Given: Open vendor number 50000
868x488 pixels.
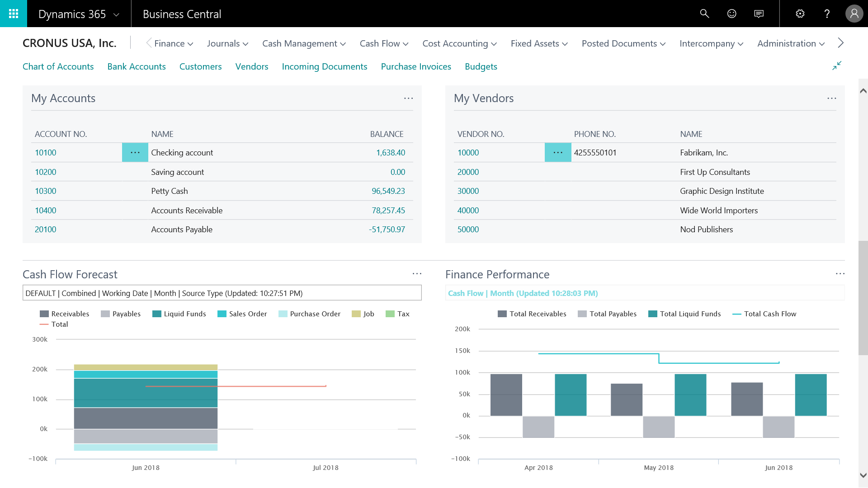Looking at the screenshot, I should [468, 230].
